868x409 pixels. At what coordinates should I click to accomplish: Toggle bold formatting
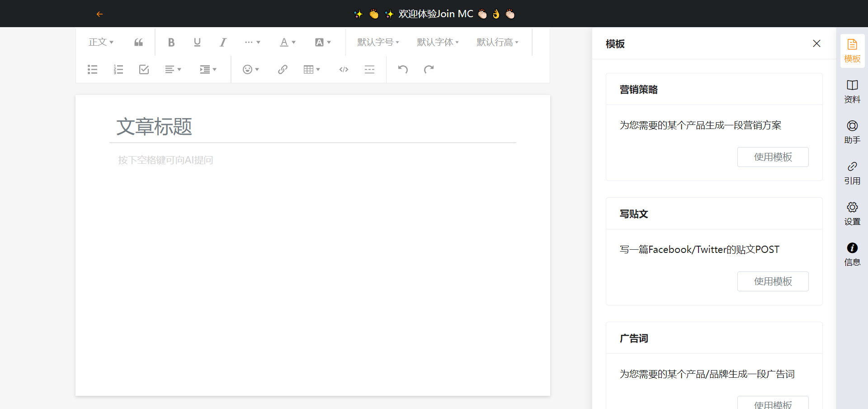[171, 43]
